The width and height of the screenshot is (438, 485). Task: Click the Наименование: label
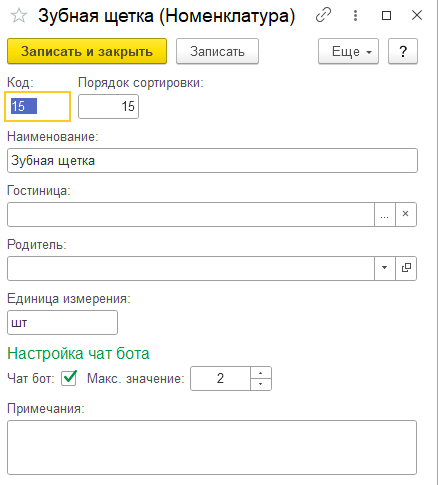coord(53,137)
